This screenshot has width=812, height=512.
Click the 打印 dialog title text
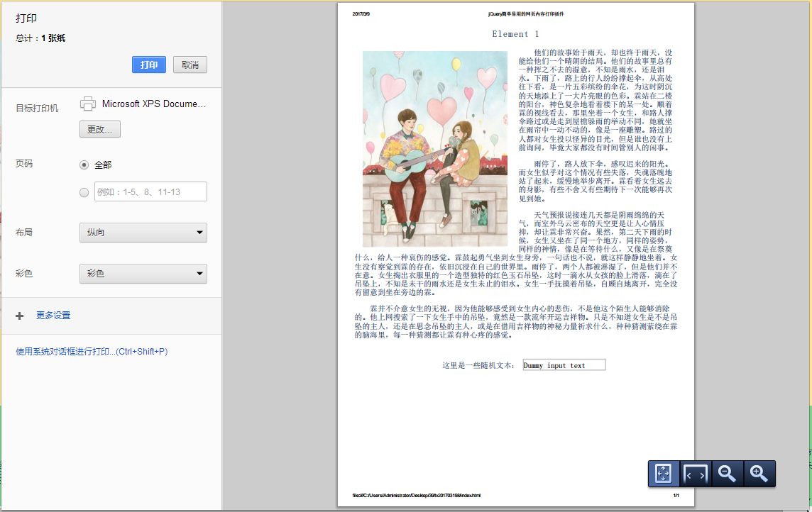point(26,18)
